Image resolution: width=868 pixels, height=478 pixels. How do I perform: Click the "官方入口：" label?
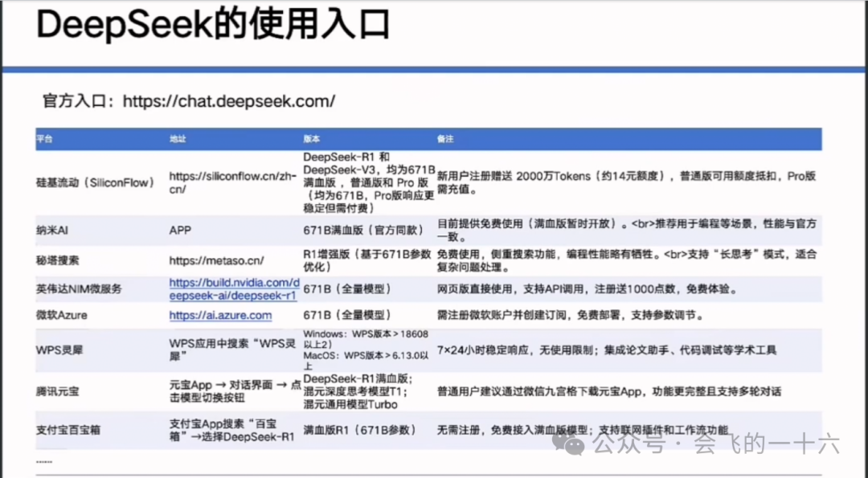pyautogui.click(x=79, y=101)
